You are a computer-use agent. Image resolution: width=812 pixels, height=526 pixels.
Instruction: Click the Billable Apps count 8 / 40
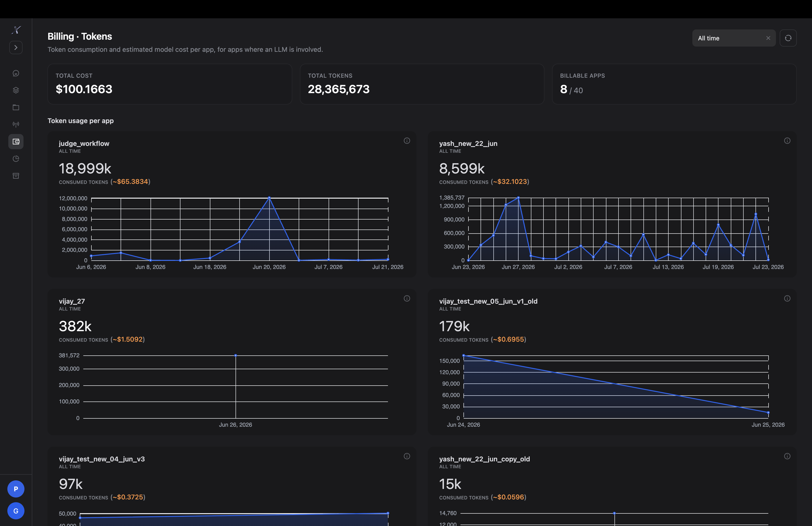[571, 89]
